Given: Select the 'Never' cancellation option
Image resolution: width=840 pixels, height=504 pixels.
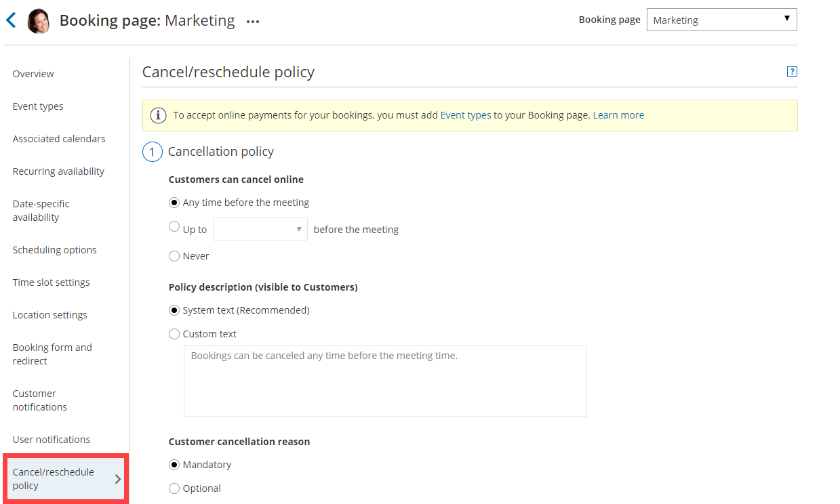Looking at the screenshot, I should (174, 256).
